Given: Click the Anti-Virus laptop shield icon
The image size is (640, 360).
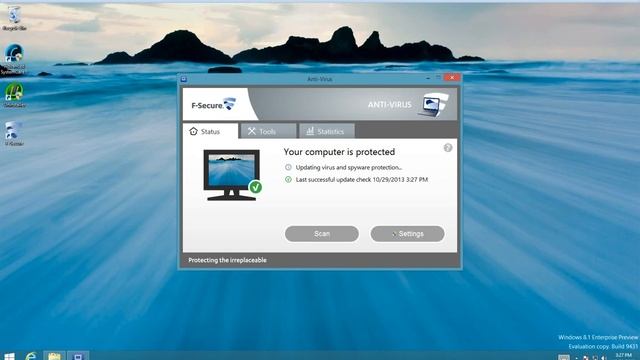Looking at the screenshot, I should pos(433,104).
